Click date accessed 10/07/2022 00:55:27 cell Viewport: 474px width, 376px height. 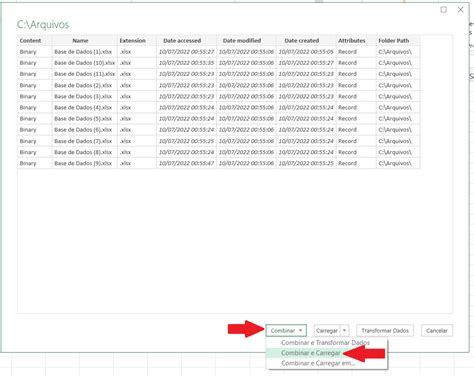tap(186, 52)
